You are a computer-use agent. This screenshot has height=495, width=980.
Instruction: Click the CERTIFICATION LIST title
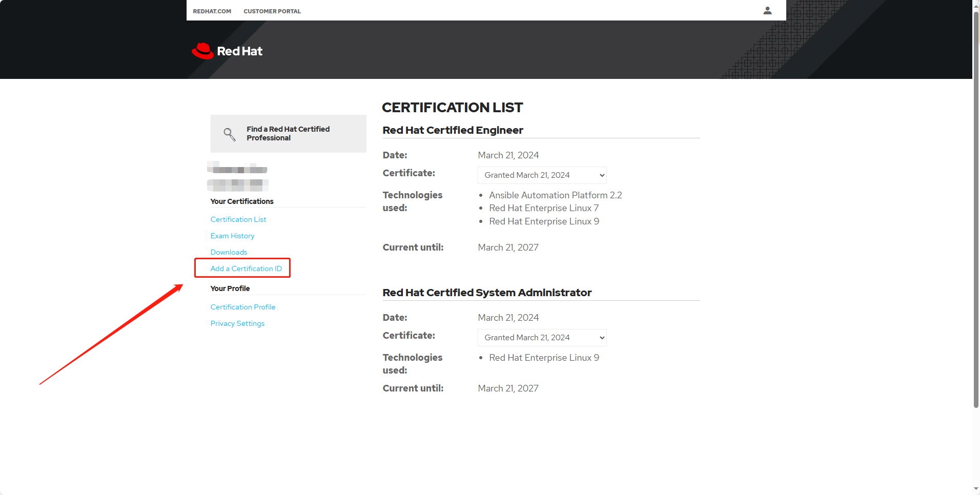click(x=452, y=108)
